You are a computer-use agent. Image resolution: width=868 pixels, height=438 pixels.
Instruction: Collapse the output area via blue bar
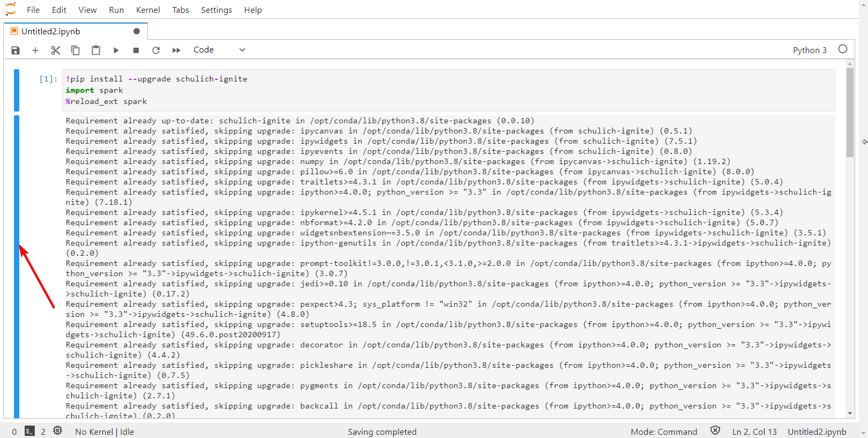pyautogui.click(x=17, y=266)
